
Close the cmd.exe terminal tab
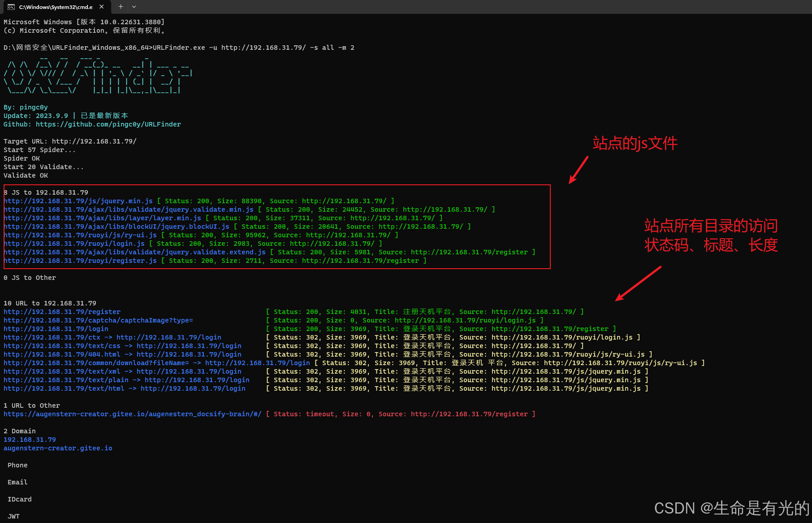click(x=102, y=7)
